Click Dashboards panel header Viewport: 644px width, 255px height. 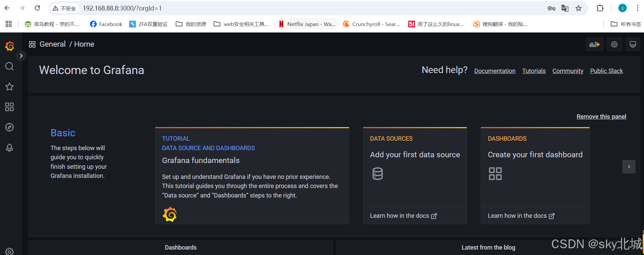181,248
